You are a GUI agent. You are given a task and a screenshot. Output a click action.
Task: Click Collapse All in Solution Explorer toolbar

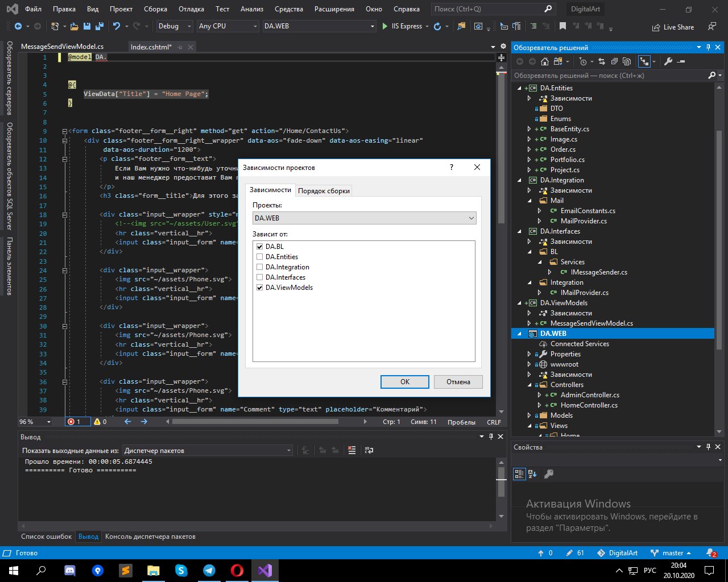click(x=614, y=61)
